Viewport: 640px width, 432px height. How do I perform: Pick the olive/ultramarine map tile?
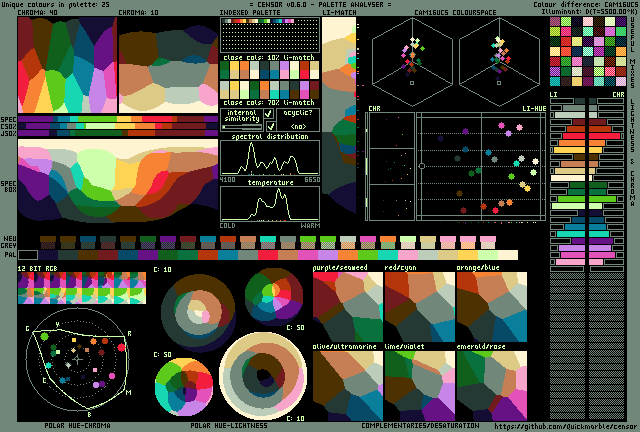pos(347,386)
